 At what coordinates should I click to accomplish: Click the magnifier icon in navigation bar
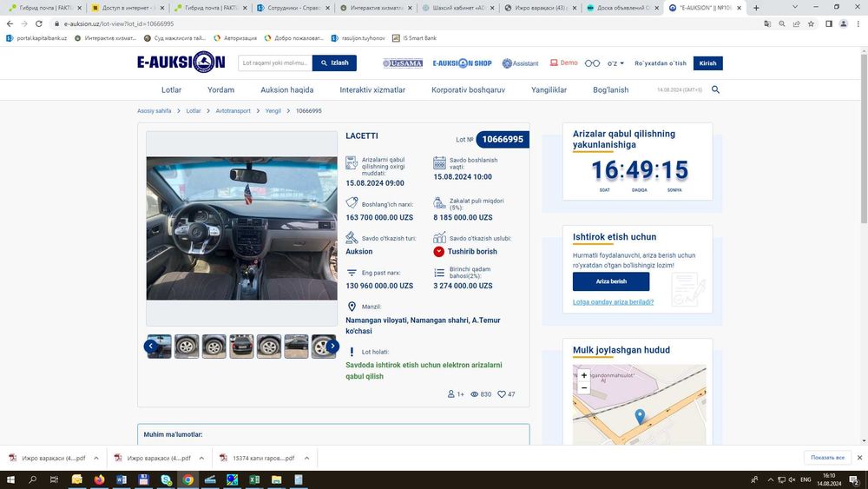(x=715, y=89)
